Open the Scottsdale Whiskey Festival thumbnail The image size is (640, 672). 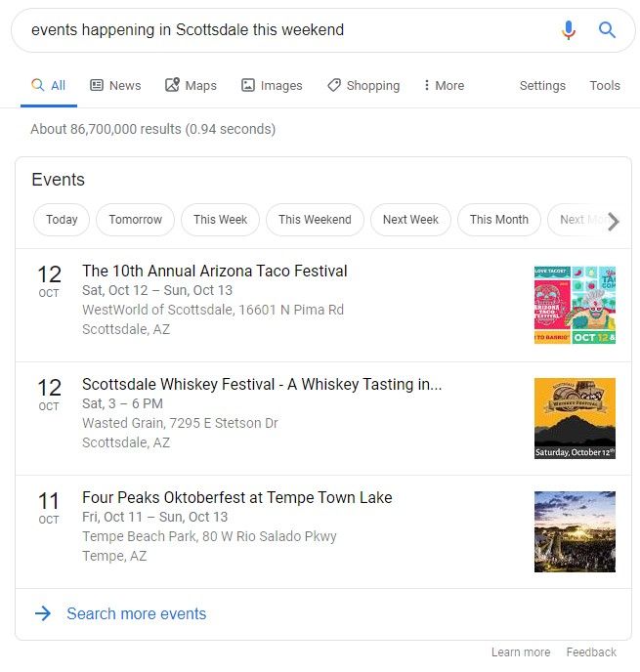(x=575, y=418)
